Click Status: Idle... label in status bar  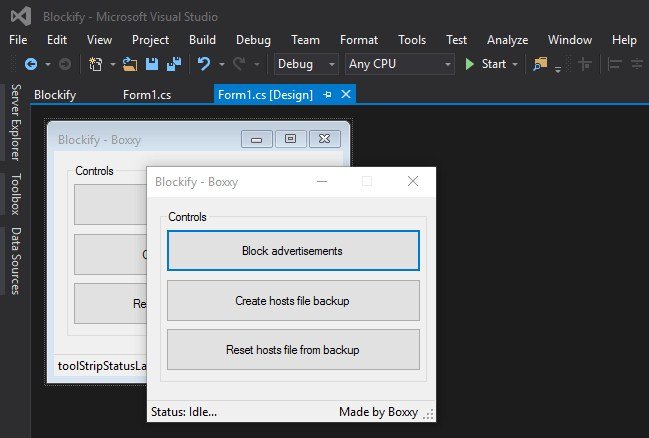pos(184,412)
